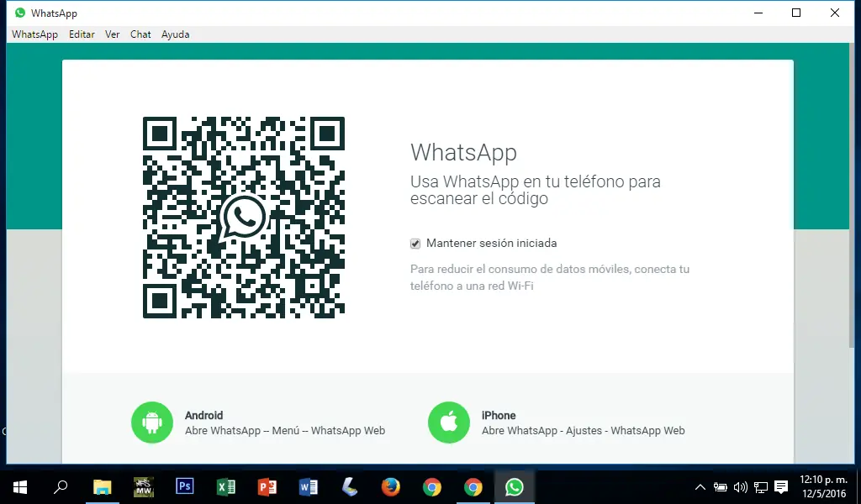Viewport: 861px width, 504px height.
Task: Click the iPhone heading text
Action: click(499, 415)
